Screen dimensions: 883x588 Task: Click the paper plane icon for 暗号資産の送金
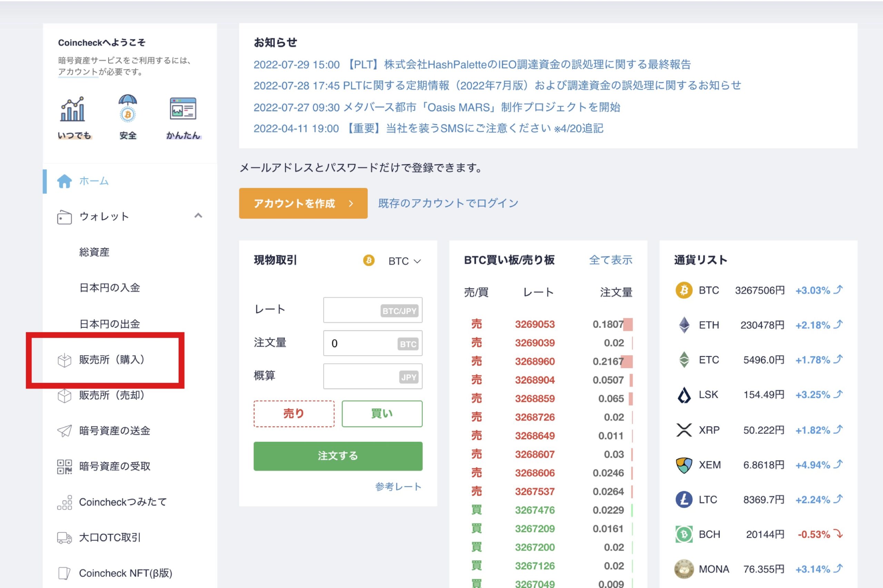tap(64, 430)
